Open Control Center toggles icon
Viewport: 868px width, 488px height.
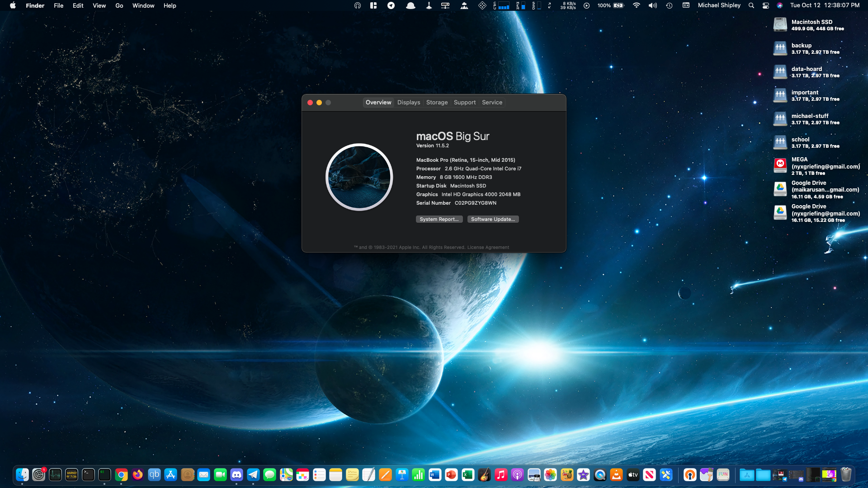click(x=765, y=5)
